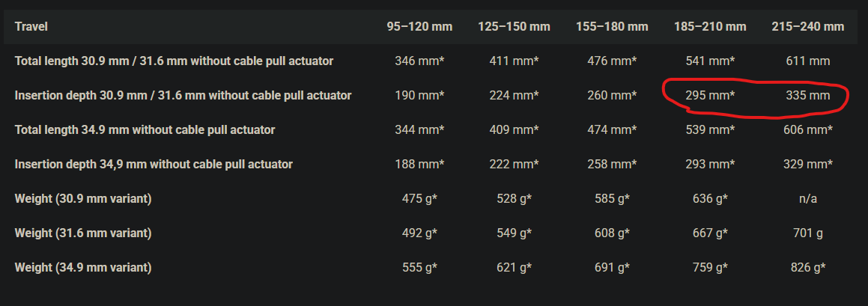
Task: Click the circled 335 mm cell
Action: pyautogui.click(x=807, y=95)
